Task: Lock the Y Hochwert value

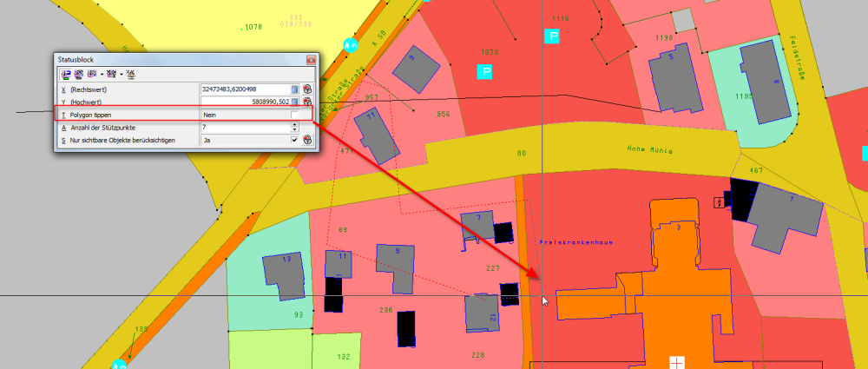Action: coord(307,102)
